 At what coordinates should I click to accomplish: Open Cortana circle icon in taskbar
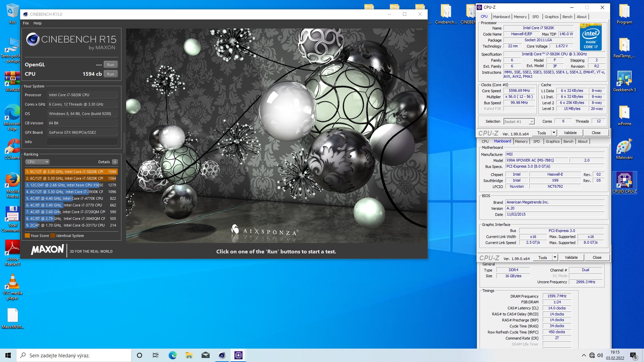click(140, 355)
